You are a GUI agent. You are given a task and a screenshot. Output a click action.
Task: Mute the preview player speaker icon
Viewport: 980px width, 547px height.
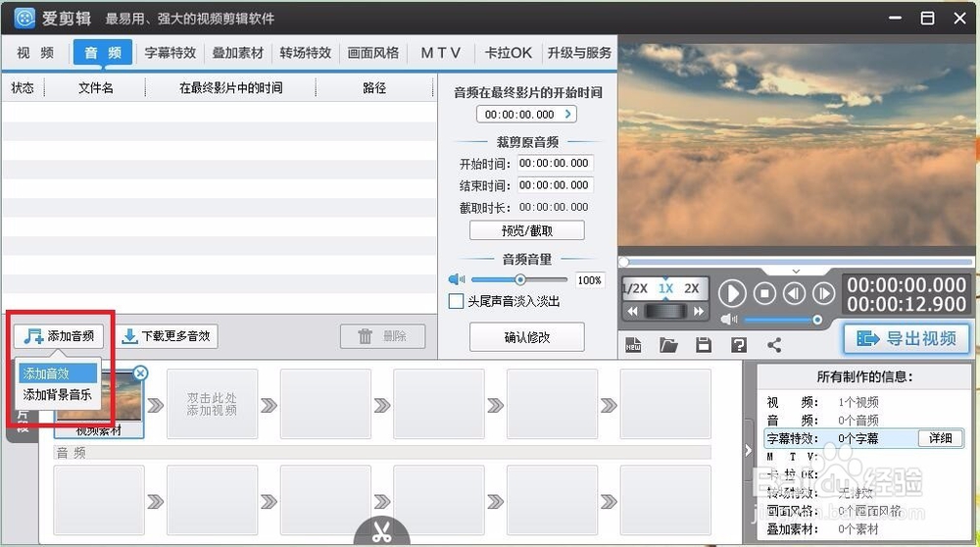(729, 320)
